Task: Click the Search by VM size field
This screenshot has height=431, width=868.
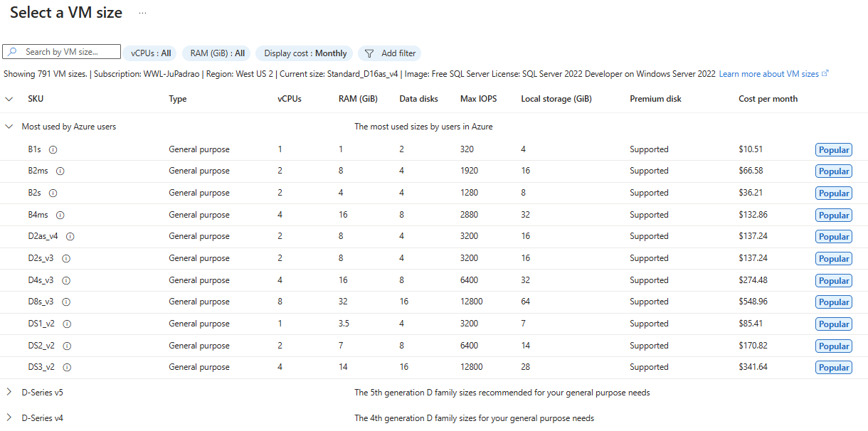Action: (68, 51)
